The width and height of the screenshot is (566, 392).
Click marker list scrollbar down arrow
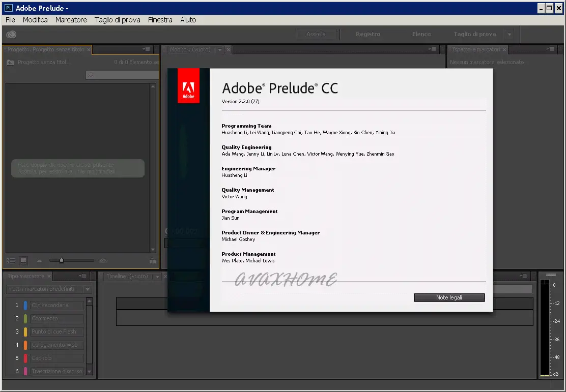pos(90,372)
